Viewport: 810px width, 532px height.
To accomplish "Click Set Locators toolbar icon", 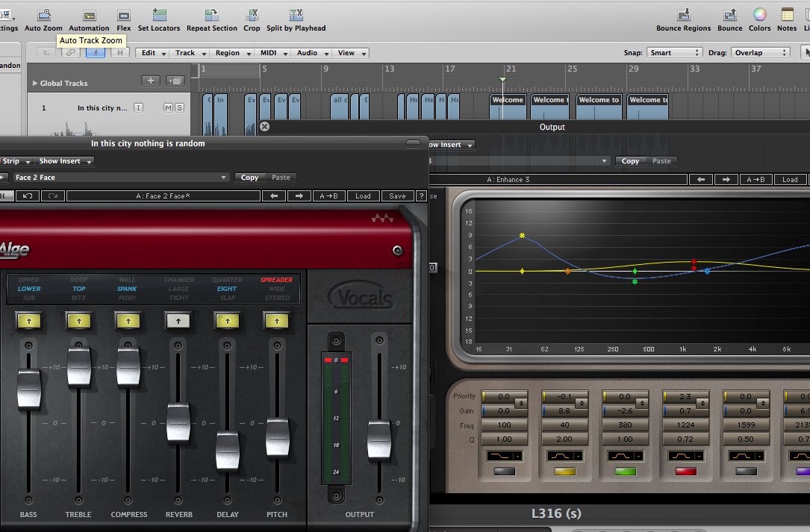I will pyautogui.click(x=159, y=15).
